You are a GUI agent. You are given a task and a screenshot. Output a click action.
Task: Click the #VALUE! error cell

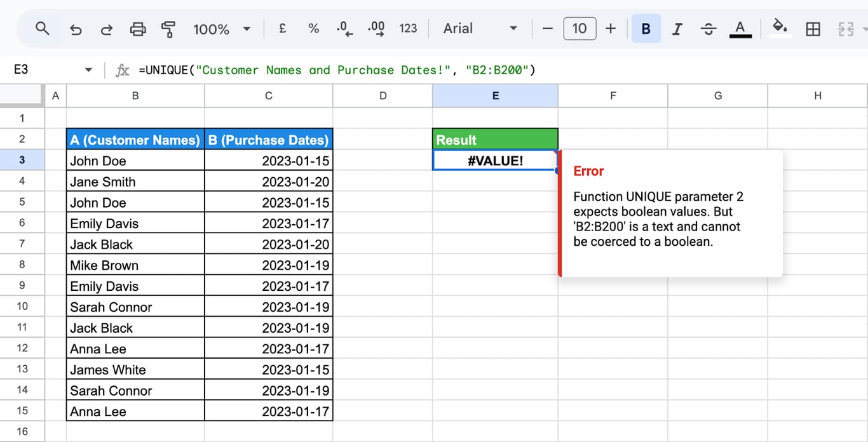pos(495,161)
